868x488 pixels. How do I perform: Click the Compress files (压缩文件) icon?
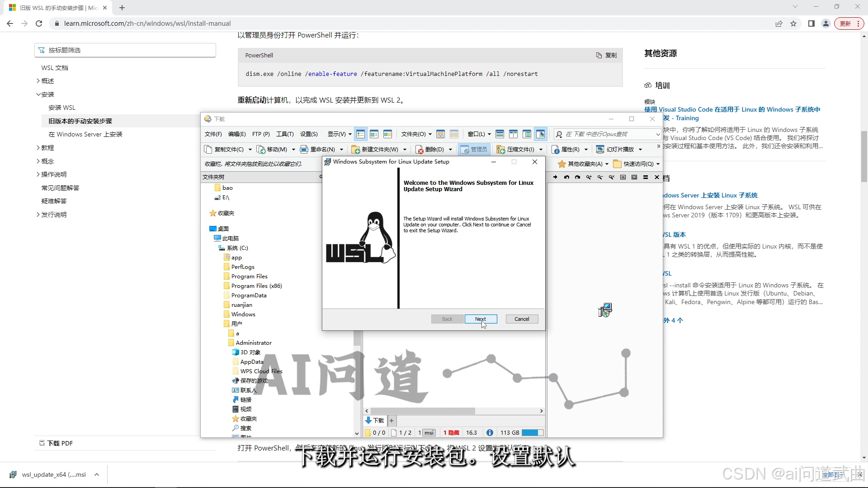point(500,150)
